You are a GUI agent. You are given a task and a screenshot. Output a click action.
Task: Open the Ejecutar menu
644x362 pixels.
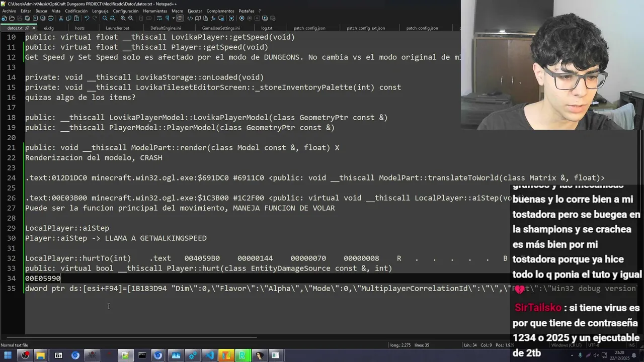tap(195, 11)
